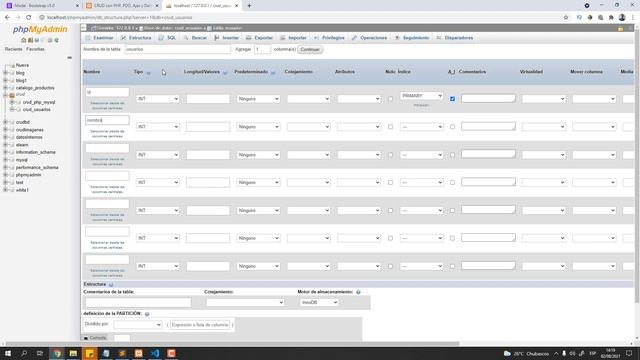640x360 pixels.
Task: Toggle the Nulo checkbox in the fifth column row
Action: pos(390,210)
